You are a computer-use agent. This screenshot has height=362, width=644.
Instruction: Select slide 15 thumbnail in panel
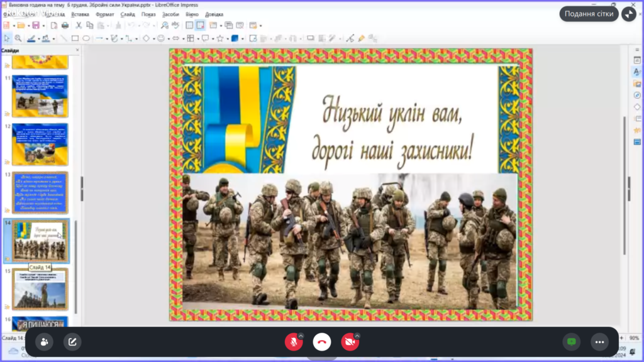[x=40, y=289]
